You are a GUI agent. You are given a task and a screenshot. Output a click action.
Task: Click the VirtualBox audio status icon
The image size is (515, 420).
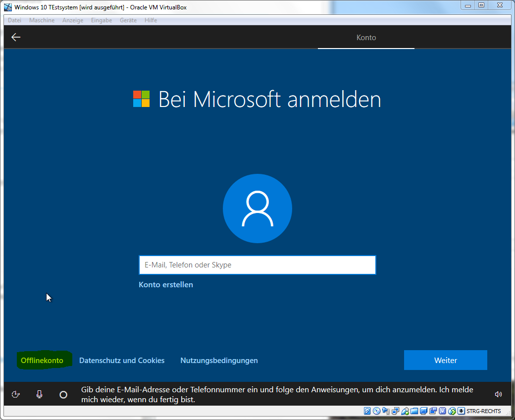[x=386, y=411]
